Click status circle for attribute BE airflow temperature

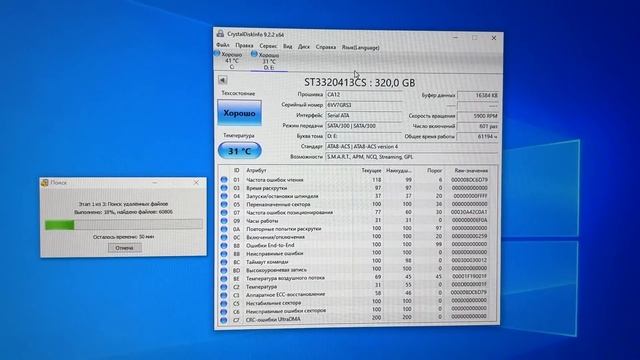point(224,279)
